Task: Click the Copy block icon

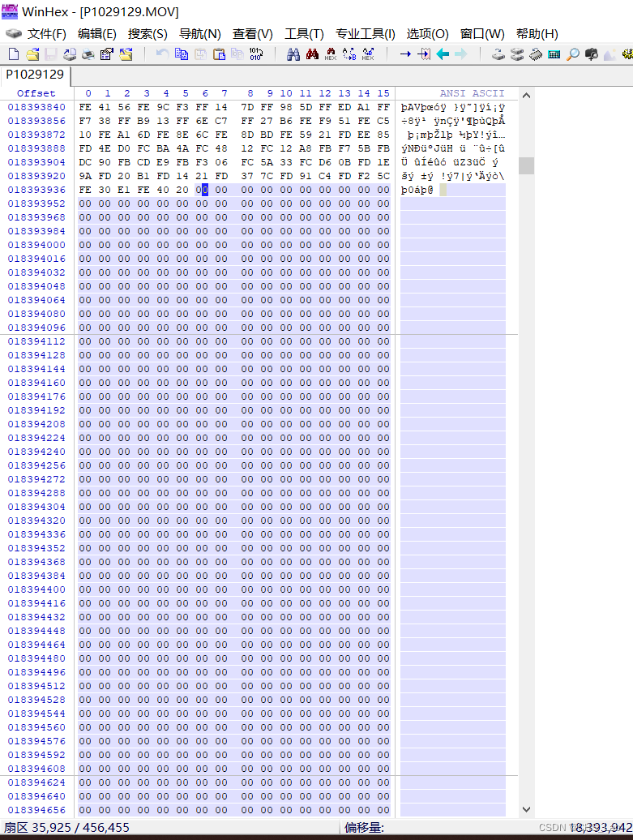Action: (182, 54)
